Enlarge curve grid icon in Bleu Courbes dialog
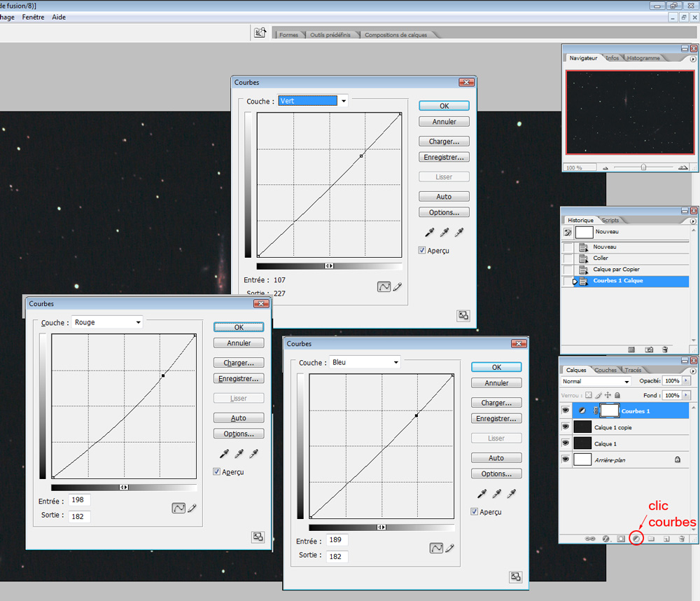This screenshot has width=700, height=601. tap(516, 577)
